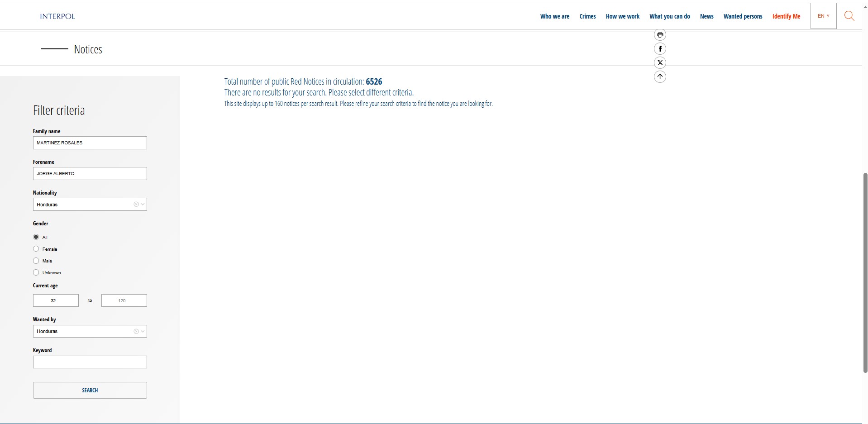Viewport: 868px width, 424px height.
Task: Follow the Identify Me link
Action: 786,16
